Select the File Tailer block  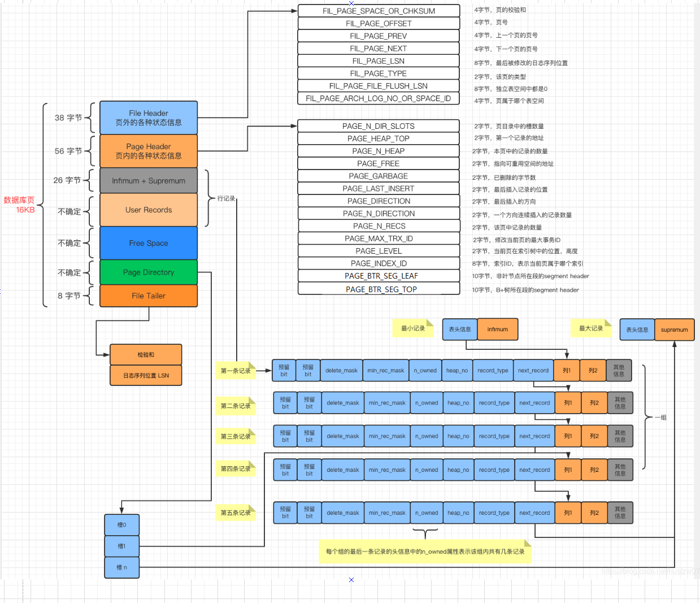click(x=149, y=296)
